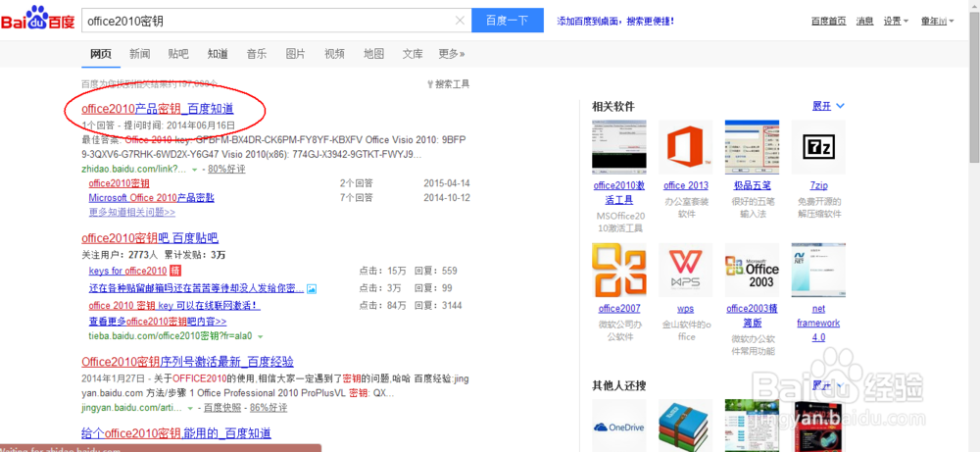The image size is (980, 452).
Task: Open keys for office2010 post
Action: click(x=127, y=271)
